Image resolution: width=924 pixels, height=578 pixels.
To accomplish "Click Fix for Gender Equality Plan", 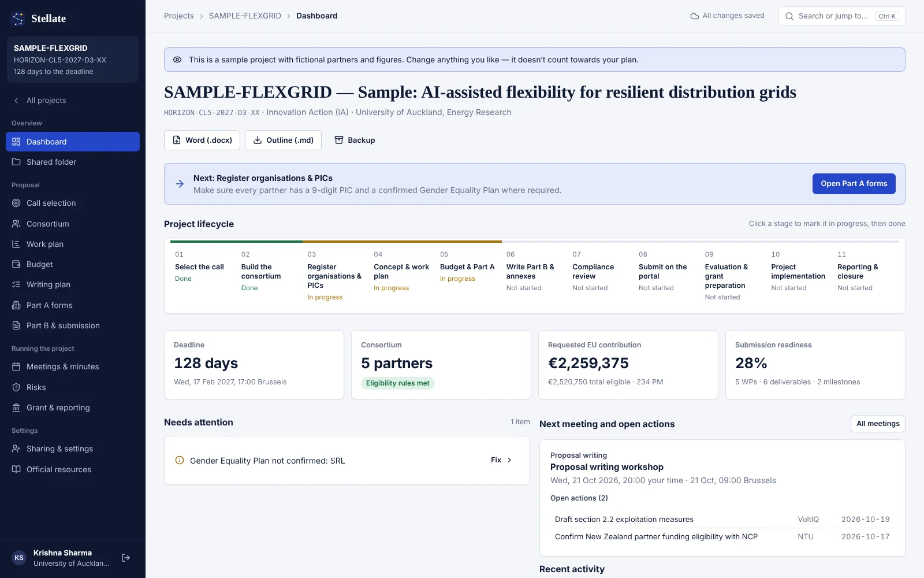I will pos(501,460).
